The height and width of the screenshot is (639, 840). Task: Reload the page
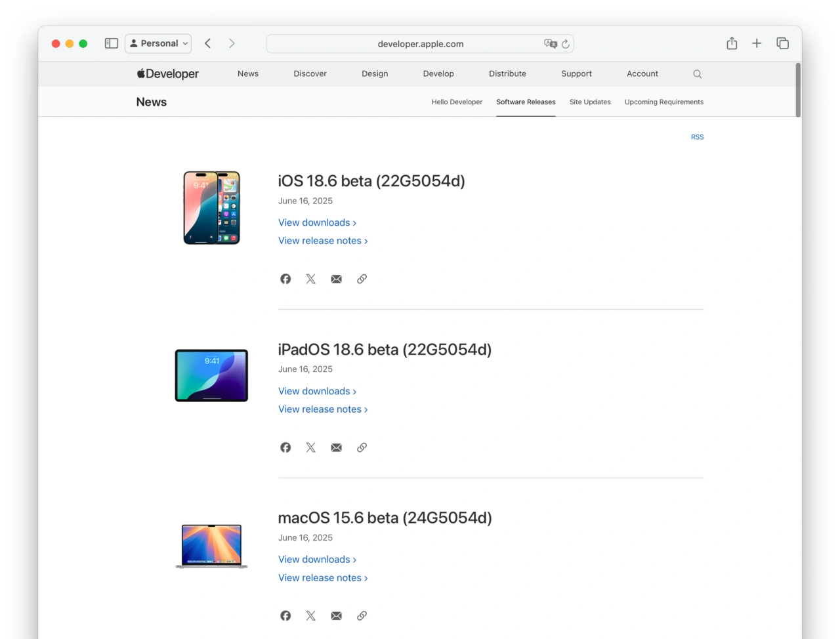click(566, 44)
